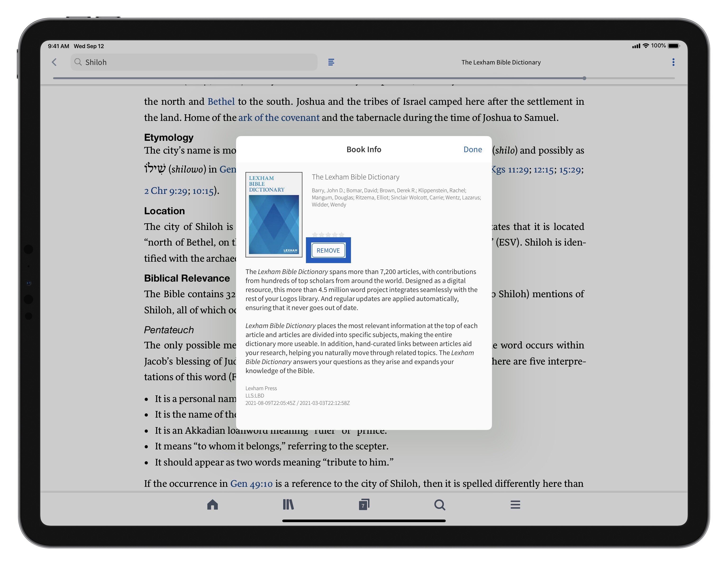728x566 pixels.
Task: Tap the 2021-08-09T22:05:45Z timestamp line
Action: coord(297,403)
